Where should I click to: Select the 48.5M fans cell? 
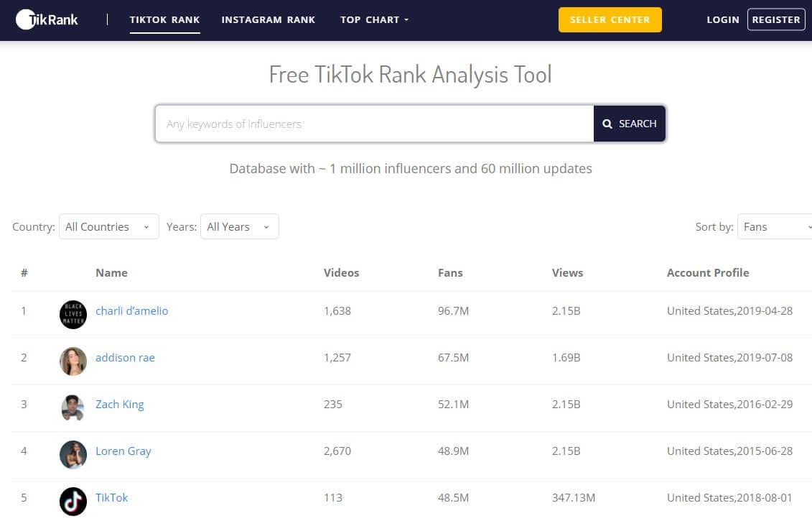(x=453, y=497)
